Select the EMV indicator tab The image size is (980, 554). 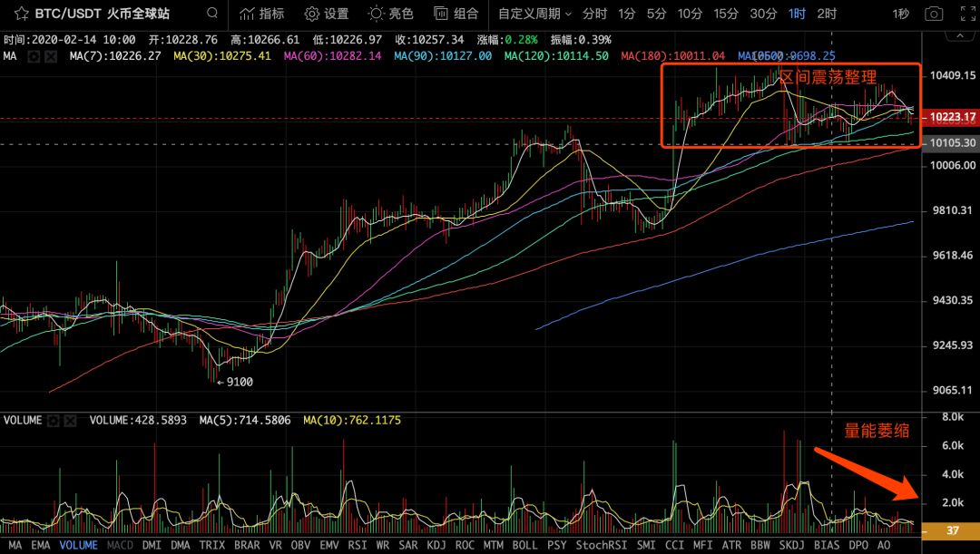(x=329, y=545)
